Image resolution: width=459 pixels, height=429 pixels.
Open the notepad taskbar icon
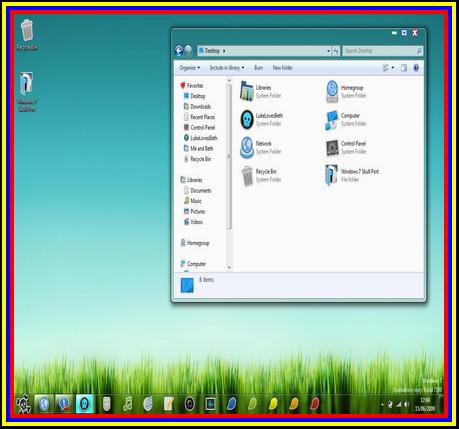point(169,404)
